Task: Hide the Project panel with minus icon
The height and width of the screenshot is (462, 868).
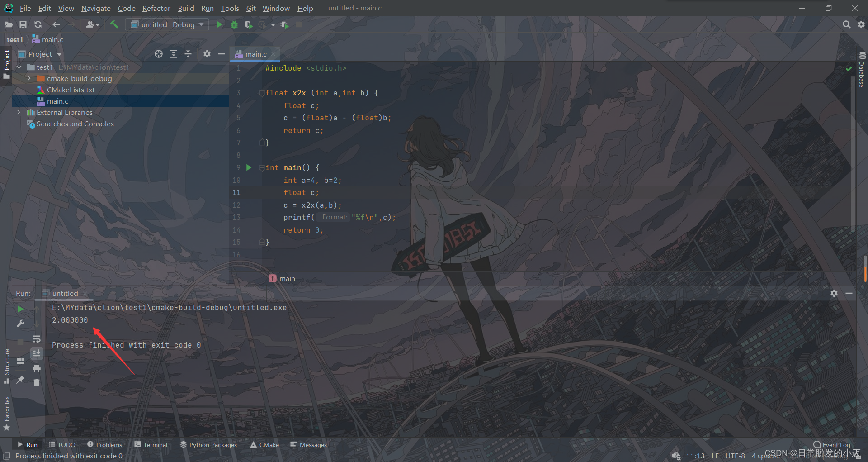Action: 221,54
